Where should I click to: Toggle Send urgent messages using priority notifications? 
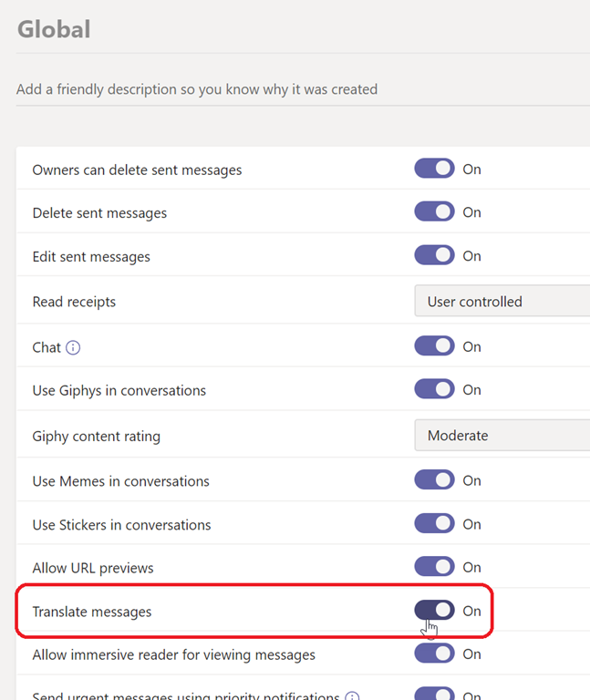point(434,695)
